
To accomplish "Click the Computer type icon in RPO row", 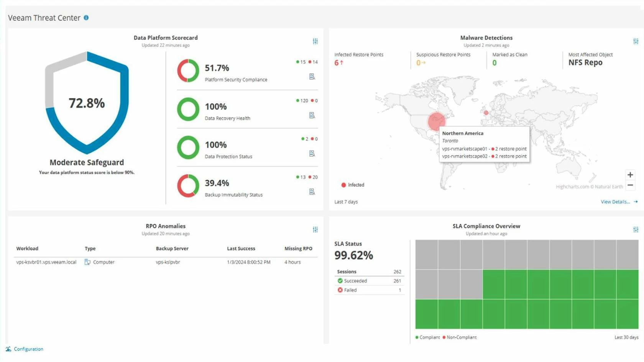I will click(x=87, y=262).
